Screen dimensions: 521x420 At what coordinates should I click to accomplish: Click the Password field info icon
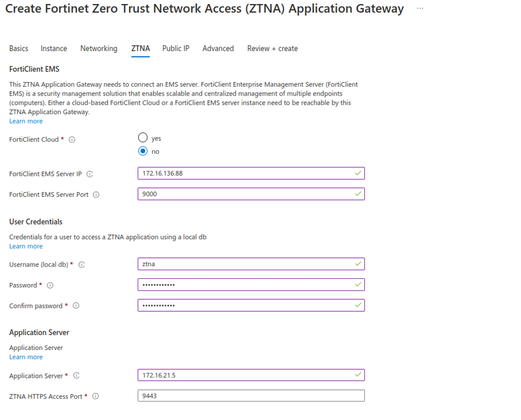coord(51,285)
